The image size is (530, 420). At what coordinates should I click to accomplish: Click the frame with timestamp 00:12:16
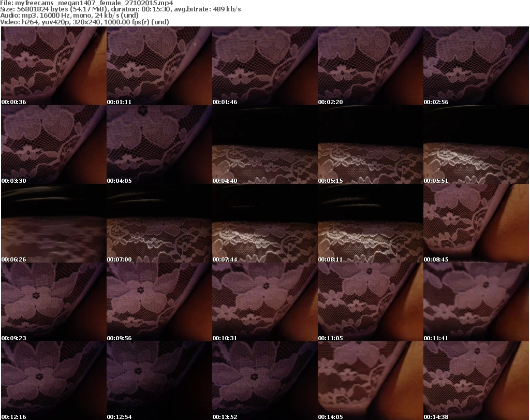(x=54, y=381)
